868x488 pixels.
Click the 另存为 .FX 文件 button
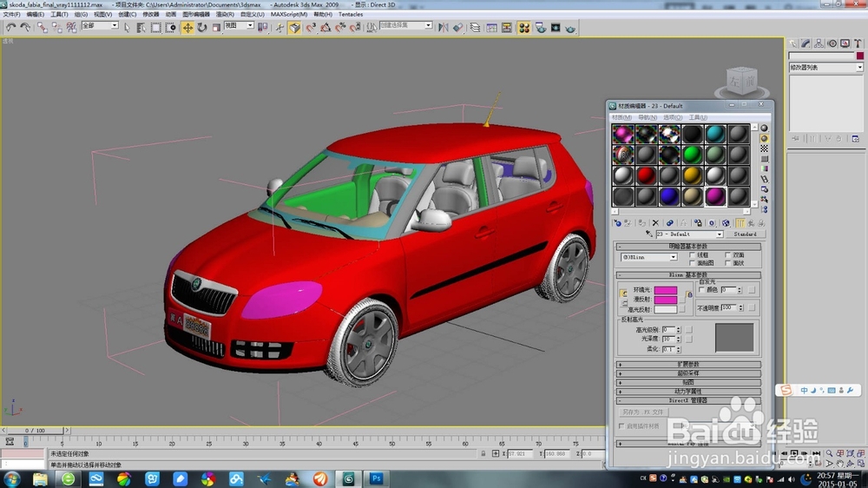point(642,412)
